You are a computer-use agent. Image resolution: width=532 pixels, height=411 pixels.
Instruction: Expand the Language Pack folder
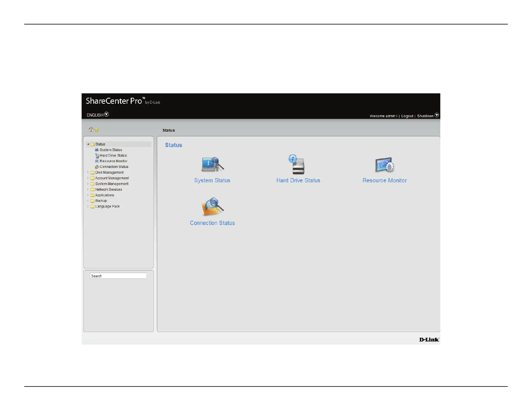(88, 207)
